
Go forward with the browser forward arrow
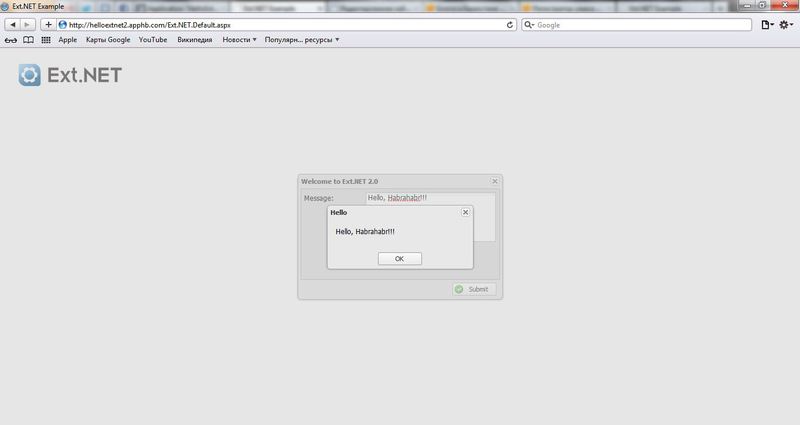point(28,24)
